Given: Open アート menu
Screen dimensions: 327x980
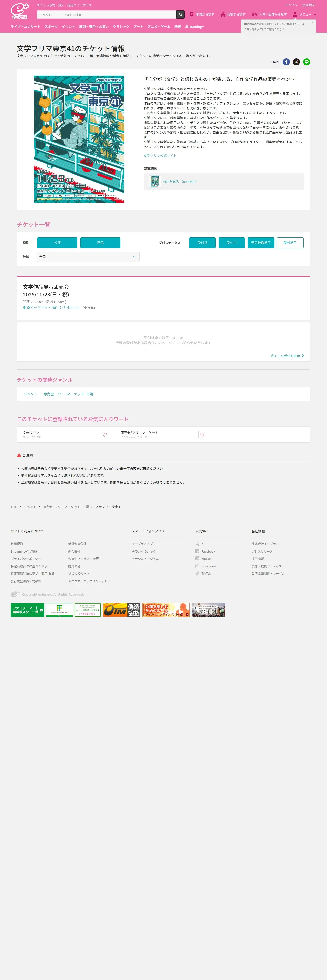Looking at the screenshot, I should click(138, 27).
